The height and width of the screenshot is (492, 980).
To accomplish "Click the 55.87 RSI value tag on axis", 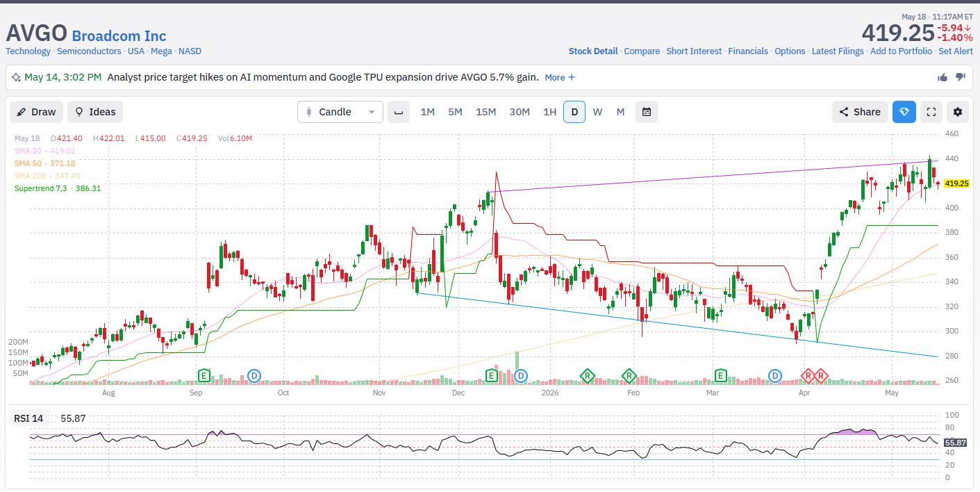I will (x=955, y=443).
